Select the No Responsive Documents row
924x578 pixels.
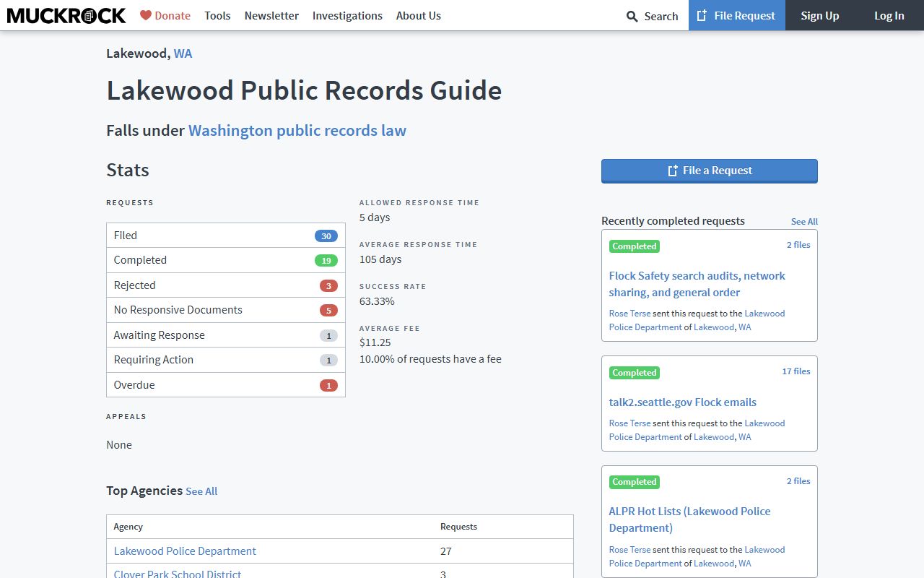[x=226, y=310]
